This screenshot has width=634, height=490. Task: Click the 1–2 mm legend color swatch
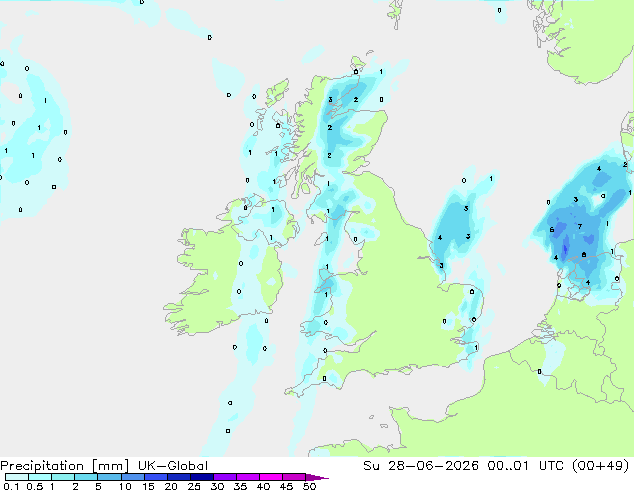tap(63, 477)
